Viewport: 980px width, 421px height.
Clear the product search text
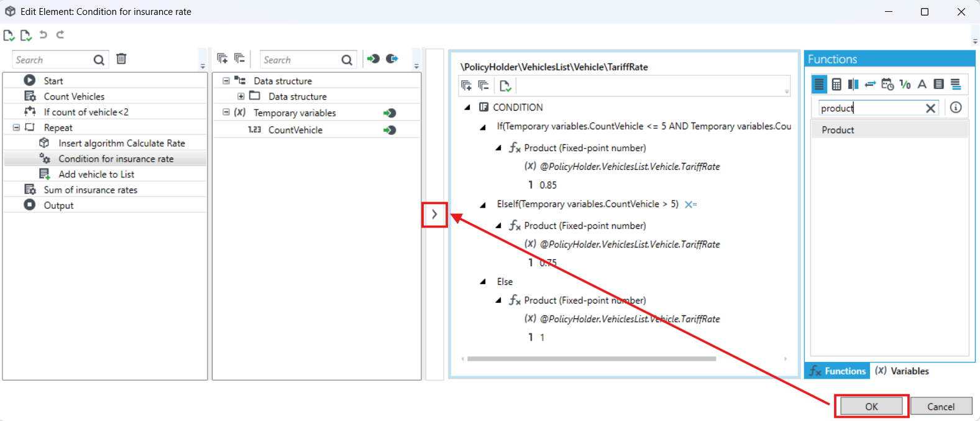click(930, 108)
